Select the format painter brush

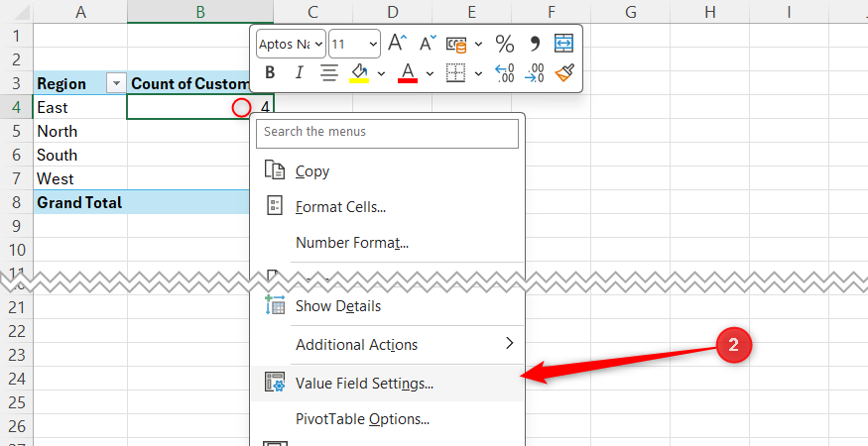(x=564, y=72)
